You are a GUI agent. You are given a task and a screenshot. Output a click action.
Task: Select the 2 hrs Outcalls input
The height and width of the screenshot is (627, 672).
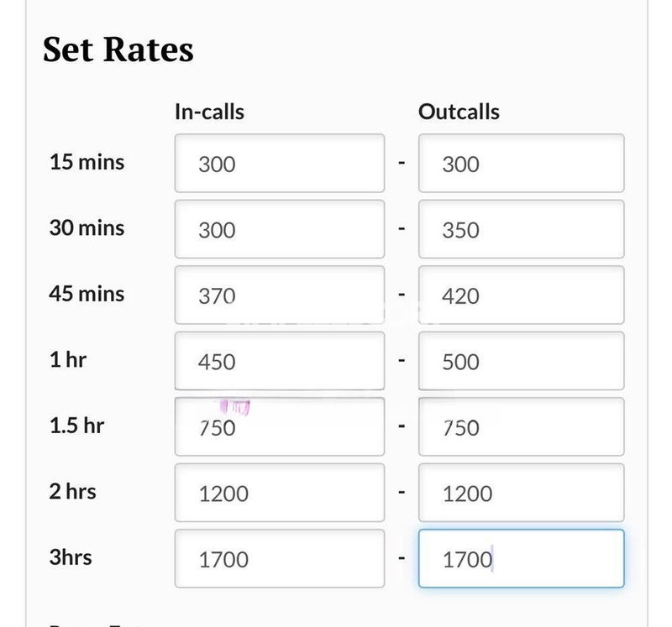coord(521,493)
